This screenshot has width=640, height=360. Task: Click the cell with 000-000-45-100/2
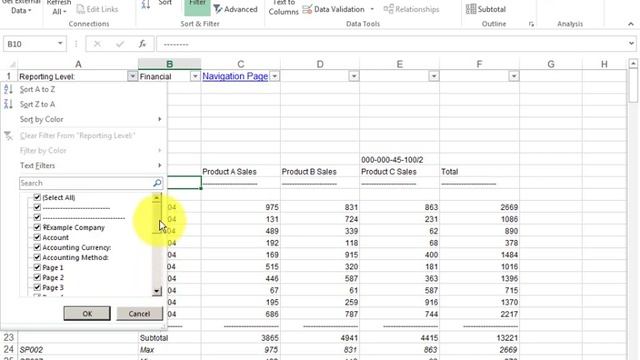pyautogui.click(x=399, y=160)
